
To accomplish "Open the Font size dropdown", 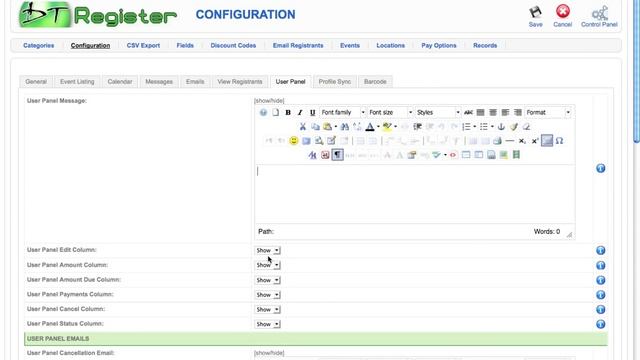I will coord(390,112).
